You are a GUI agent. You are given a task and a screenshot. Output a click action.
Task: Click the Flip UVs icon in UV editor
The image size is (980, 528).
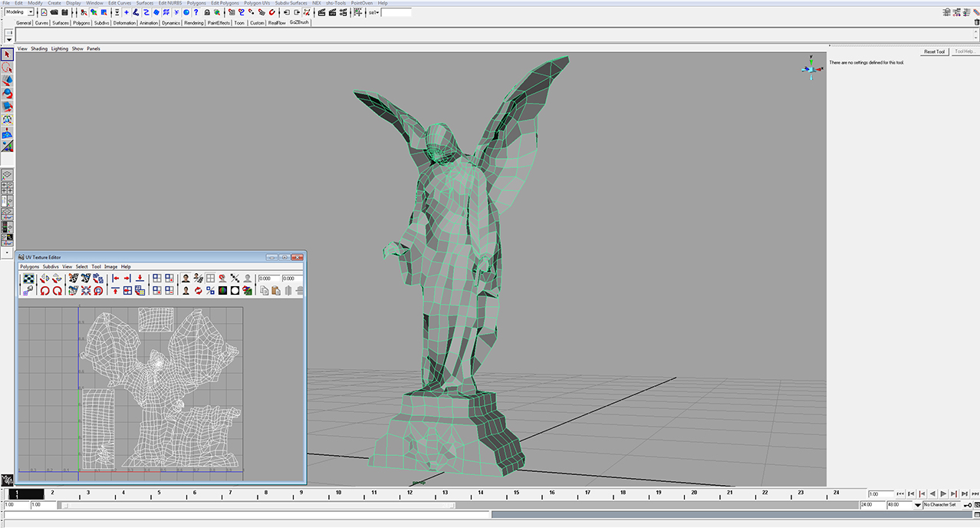pos(45,278)
